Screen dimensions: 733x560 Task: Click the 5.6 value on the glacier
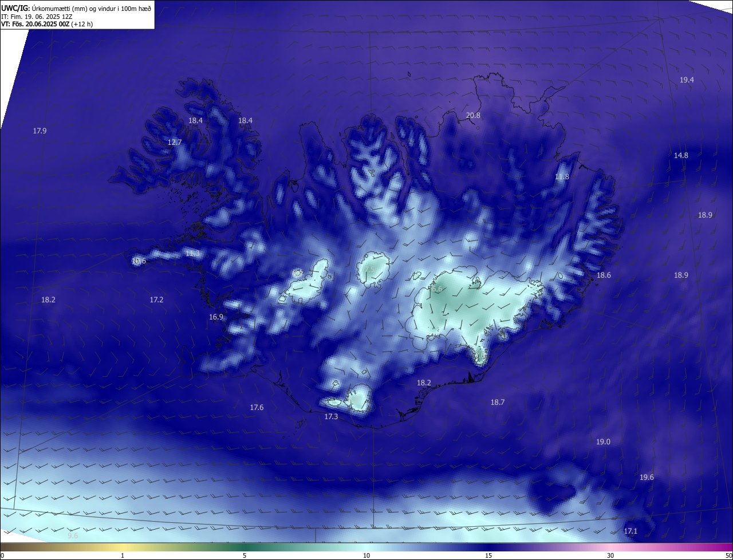point(438,289)
